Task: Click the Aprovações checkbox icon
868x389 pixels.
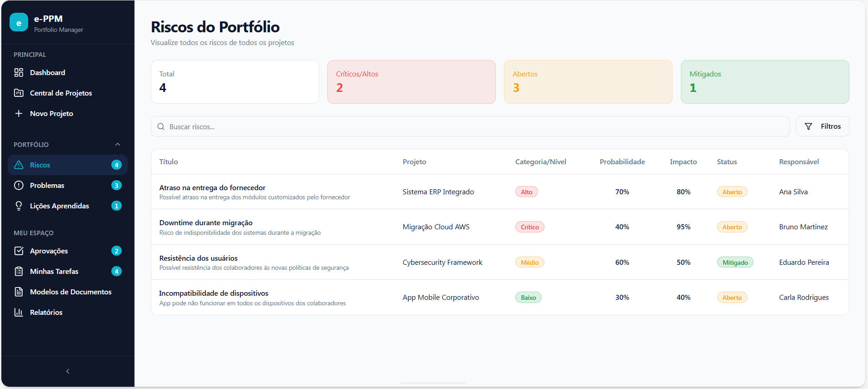Action: (19, 251)
